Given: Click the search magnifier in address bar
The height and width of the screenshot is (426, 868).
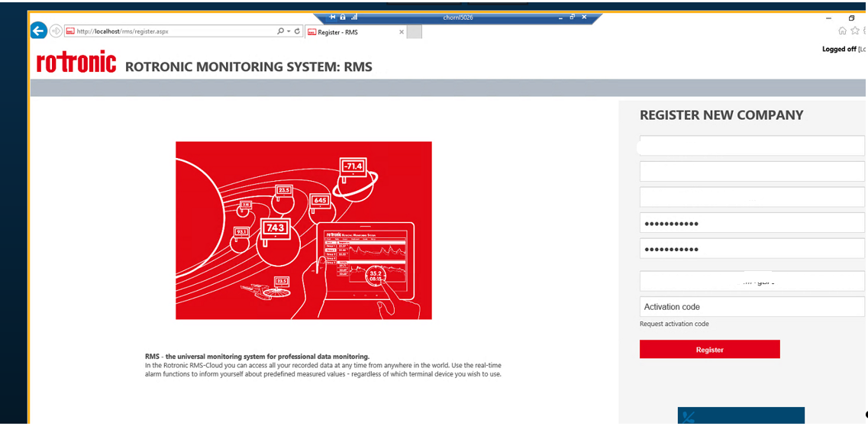Looking at the screenshot, I should 281,31.
